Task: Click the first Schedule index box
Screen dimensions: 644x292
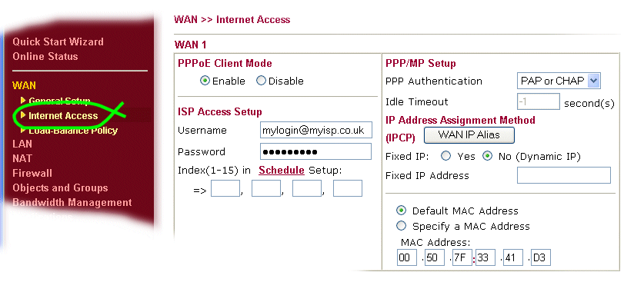Action: (x=225, y=188)
